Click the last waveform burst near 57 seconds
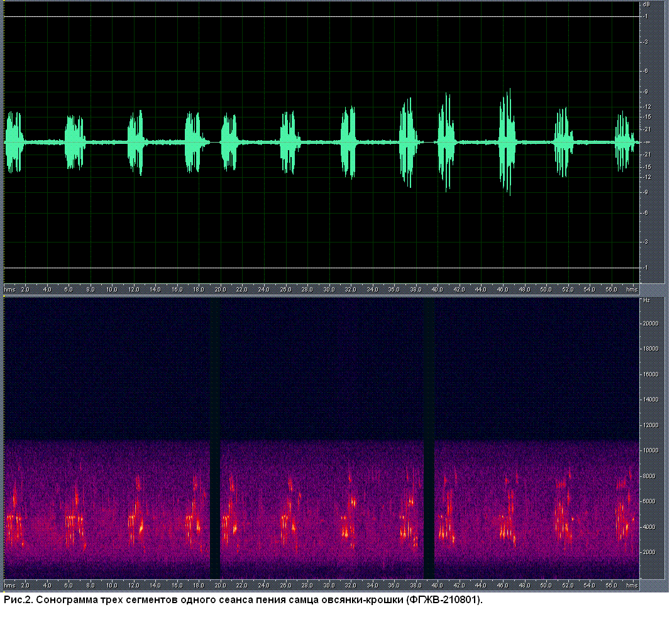 point(624,142)
